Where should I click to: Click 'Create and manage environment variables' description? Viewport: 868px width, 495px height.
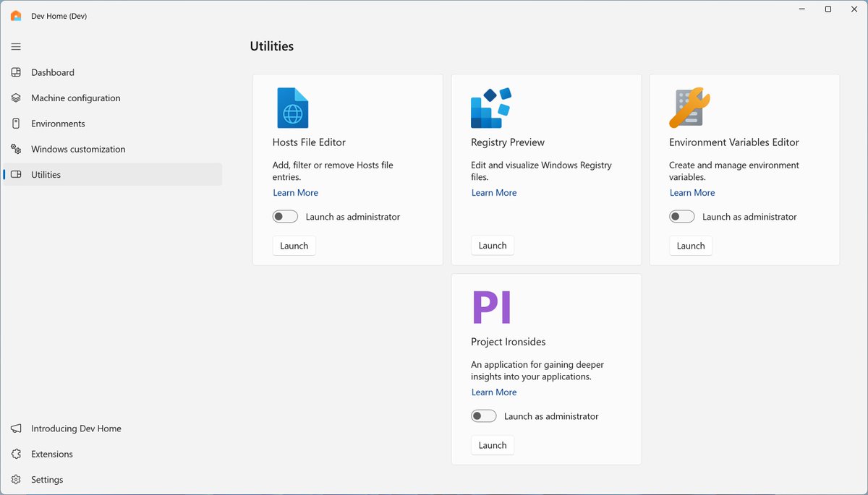pyautogui.click(x=734, y=171)
